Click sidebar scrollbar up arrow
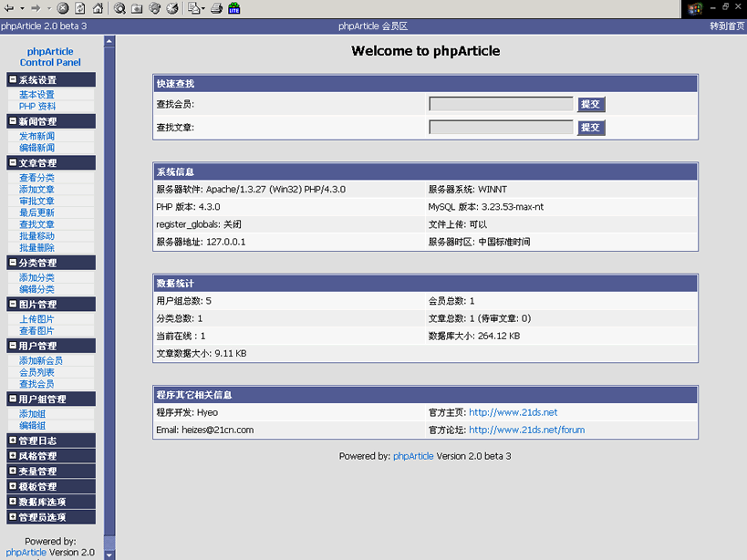This screenshot has width=747, height=560. (x=109, y=41)
